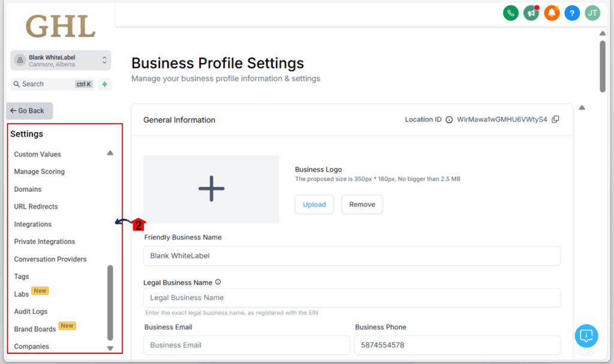
Task: Click the Legal Business Name info icon
Action: (218, 282)
